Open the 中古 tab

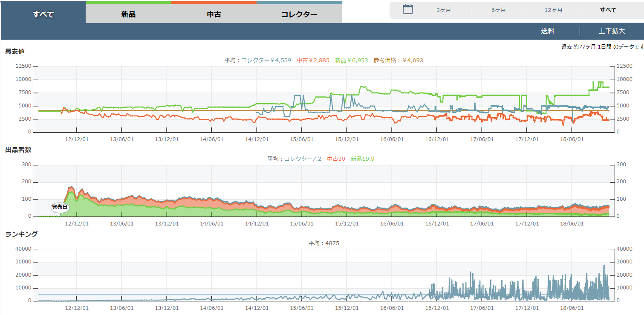[x=214, y=14]
